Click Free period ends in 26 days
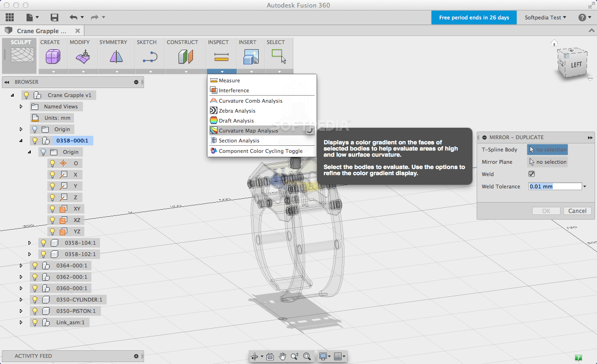The image size is (597, 364). point(474,18)
